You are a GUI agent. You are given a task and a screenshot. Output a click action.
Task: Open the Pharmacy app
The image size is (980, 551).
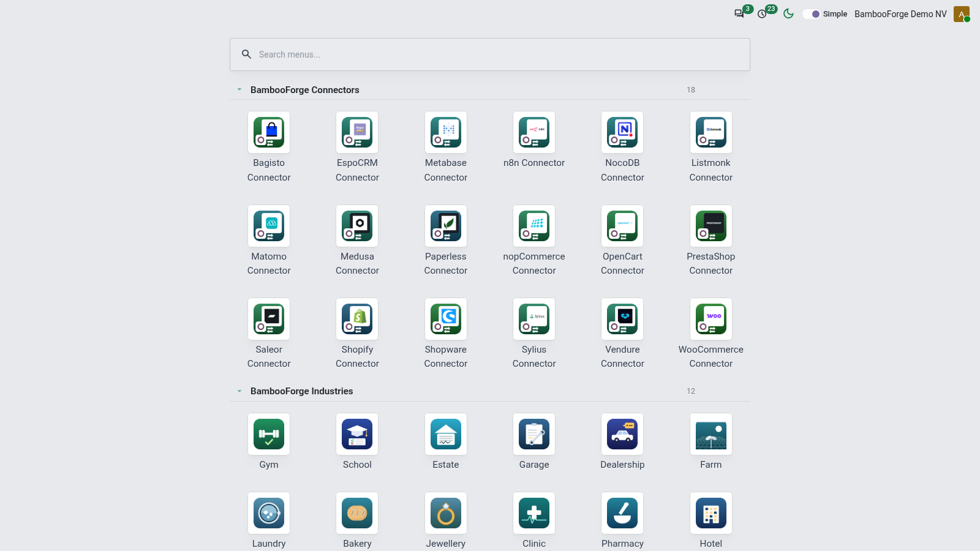[622, 513]
